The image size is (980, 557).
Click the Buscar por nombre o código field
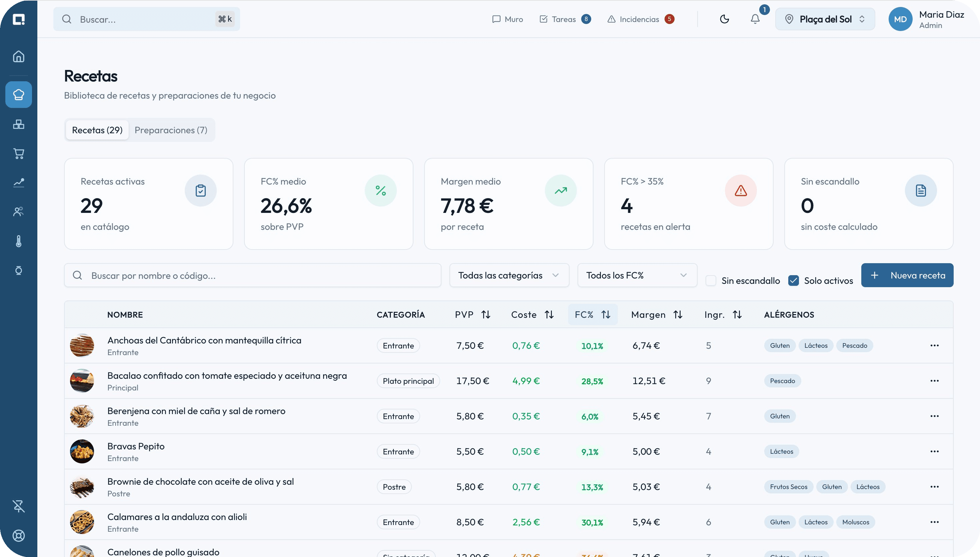pyautogui.click(x=253, y=275)
